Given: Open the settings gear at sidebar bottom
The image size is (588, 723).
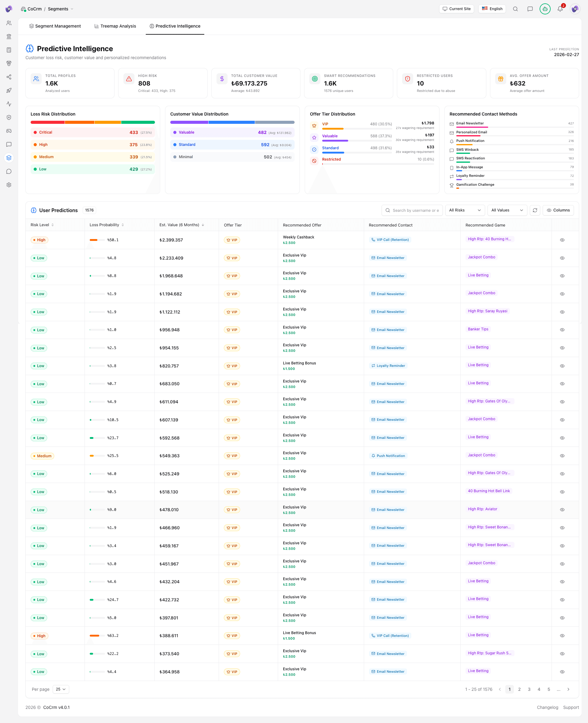Looking at the screenshot, I should (9, 185).
